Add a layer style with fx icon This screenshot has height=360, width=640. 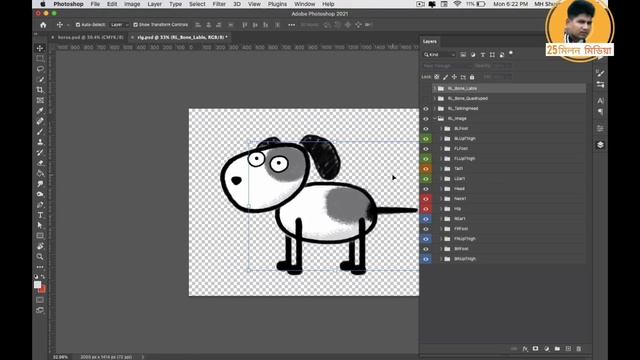click(525, 349)
